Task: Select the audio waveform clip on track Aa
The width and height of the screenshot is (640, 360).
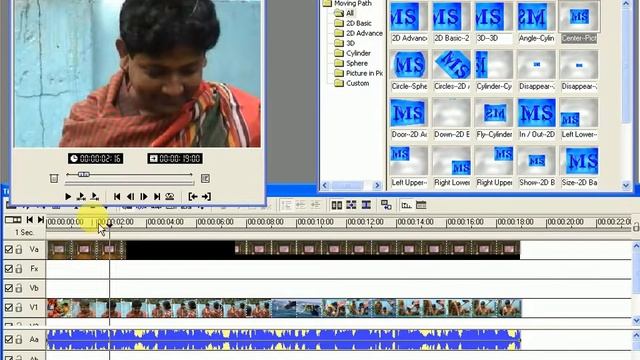Action: (284, 340)
